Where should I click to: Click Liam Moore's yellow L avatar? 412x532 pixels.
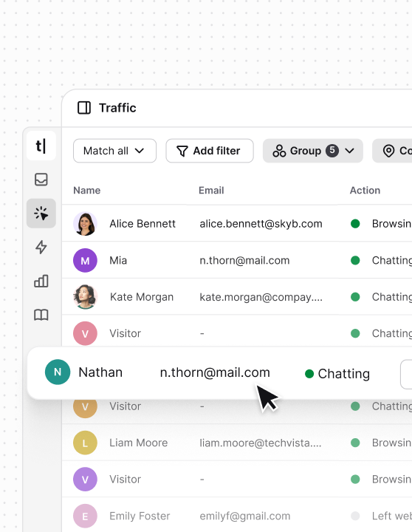click(x=85, y=443)
